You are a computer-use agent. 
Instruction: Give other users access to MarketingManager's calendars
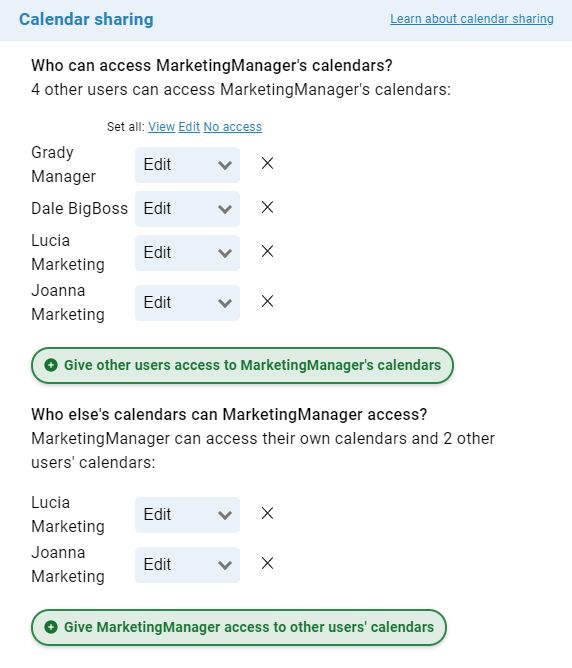pos(242,366)
